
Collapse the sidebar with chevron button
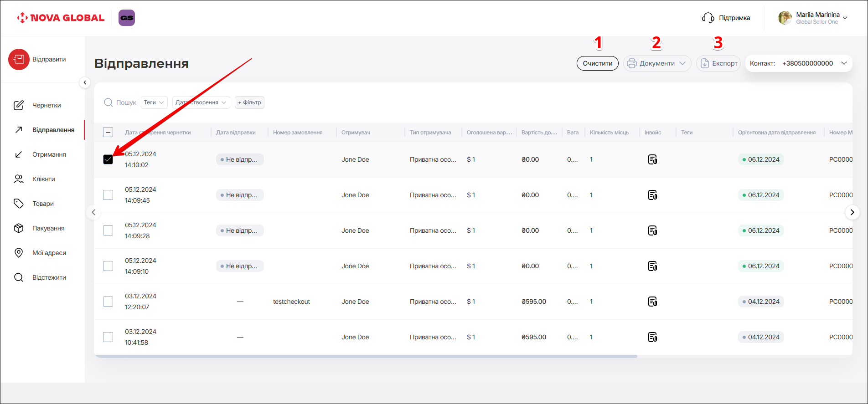[85, 82]
